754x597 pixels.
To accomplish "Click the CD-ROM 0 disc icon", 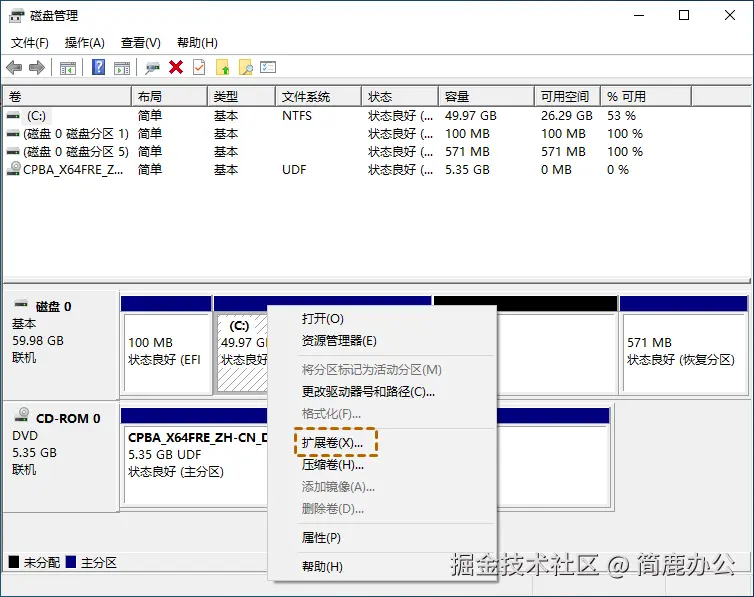I will 22,415.
